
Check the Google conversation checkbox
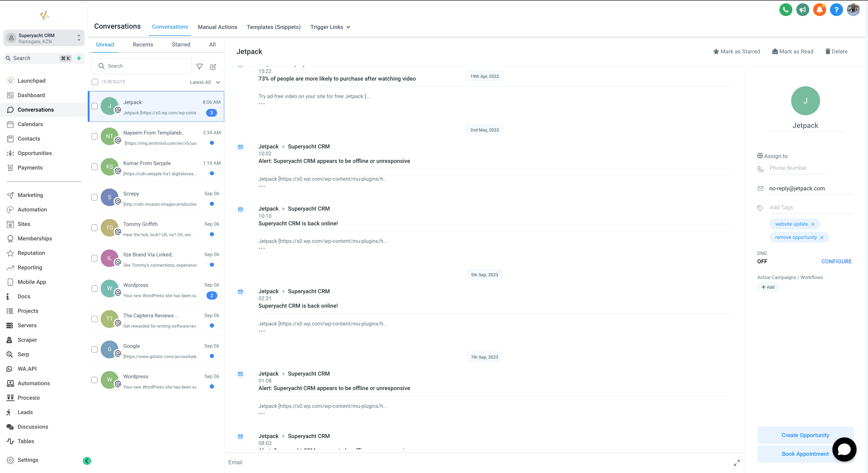[95, 350]
